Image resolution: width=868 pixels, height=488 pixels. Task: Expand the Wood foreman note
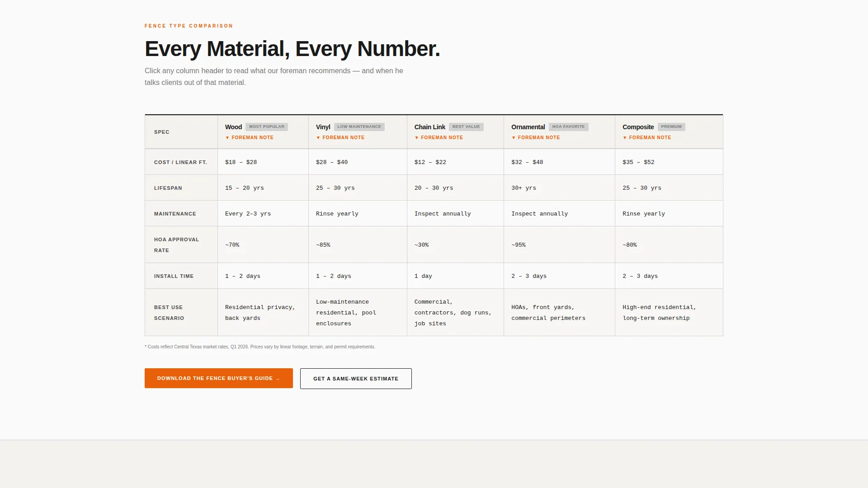(250, 137)
